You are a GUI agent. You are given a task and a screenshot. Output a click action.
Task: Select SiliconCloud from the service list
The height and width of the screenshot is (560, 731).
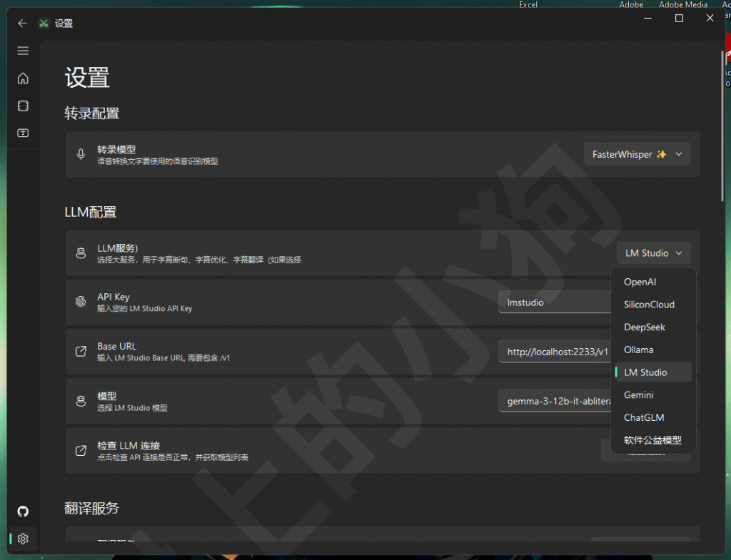pyautogui.click(x=653, y=305)
